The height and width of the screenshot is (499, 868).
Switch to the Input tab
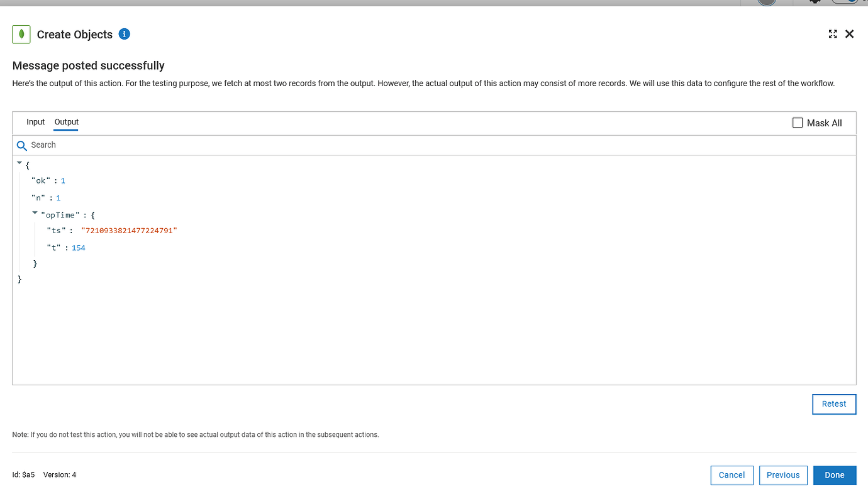coord(35,122)
